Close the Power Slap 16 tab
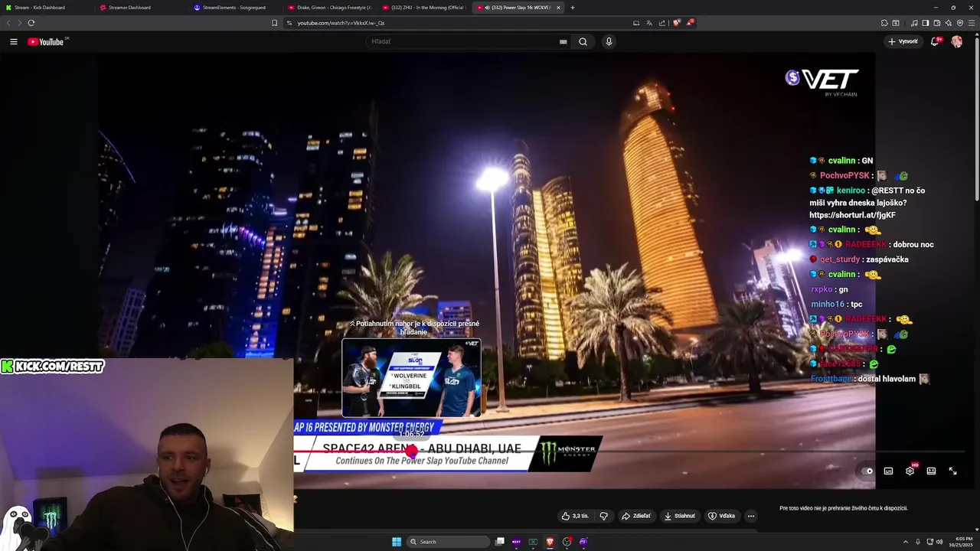 pyautogui.click(x=558, y=8)
